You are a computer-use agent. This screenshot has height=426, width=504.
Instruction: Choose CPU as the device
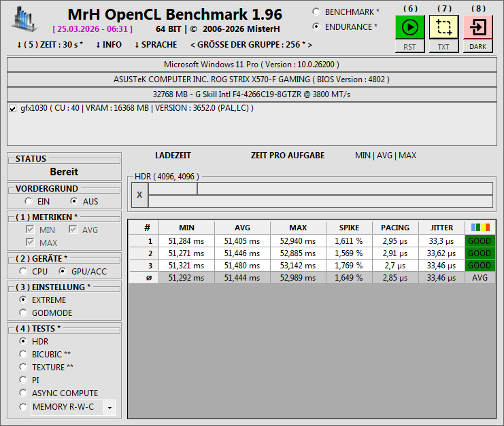[x=23, y=271]
